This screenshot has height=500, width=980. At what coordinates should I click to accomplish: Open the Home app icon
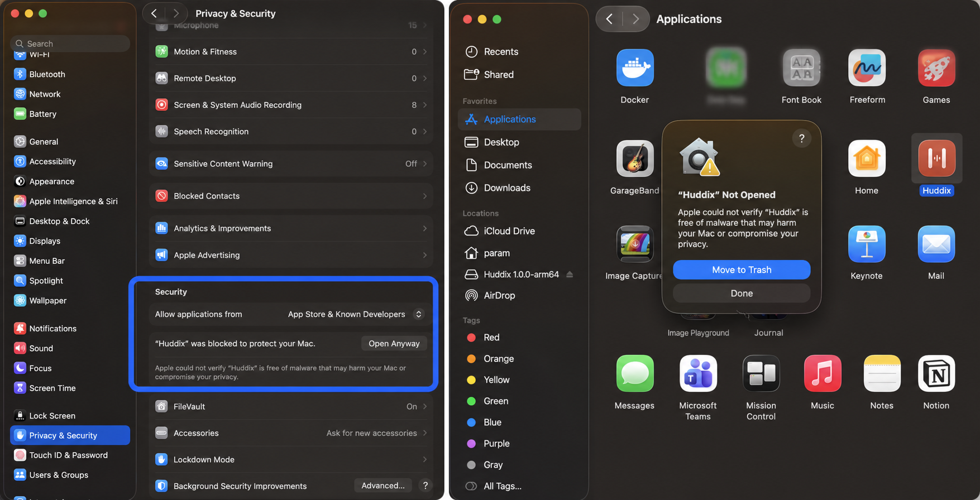click(x=867, y=158)
